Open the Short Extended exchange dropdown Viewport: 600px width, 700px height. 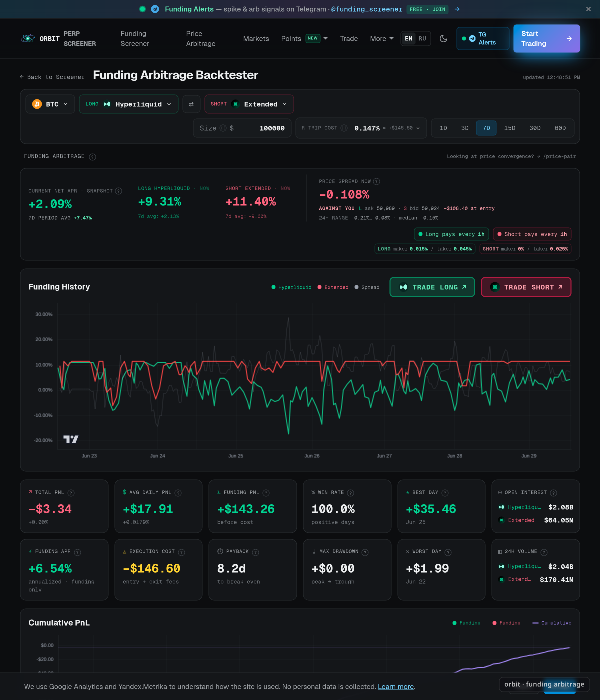click(x=249, y=104)
